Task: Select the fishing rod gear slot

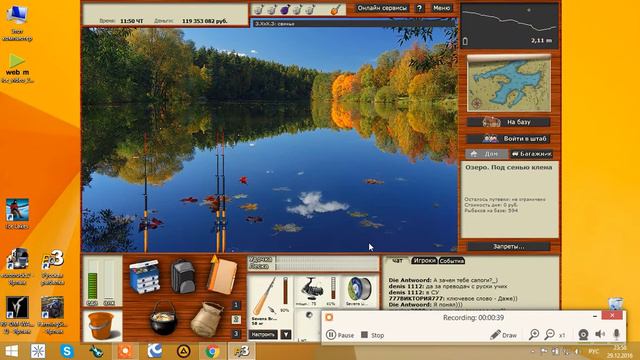Action: (x=270, y=299)
